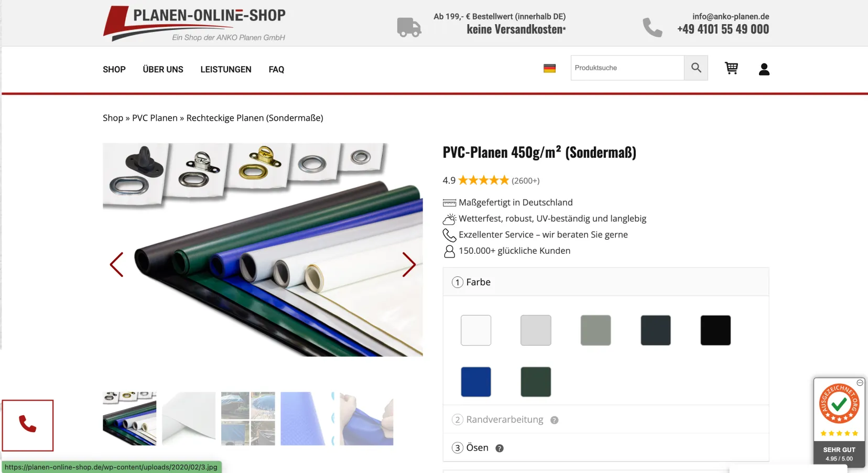Expand the Randverarbeitung section
This screenshot has height=473, width=868.
click(606, 420)
